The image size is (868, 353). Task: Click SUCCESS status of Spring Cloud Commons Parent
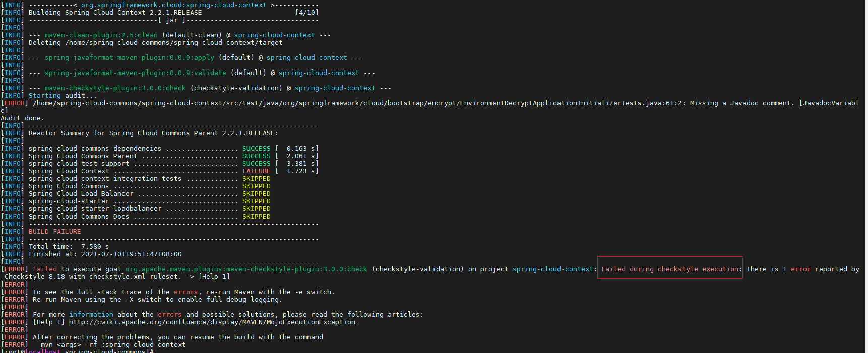256,156
